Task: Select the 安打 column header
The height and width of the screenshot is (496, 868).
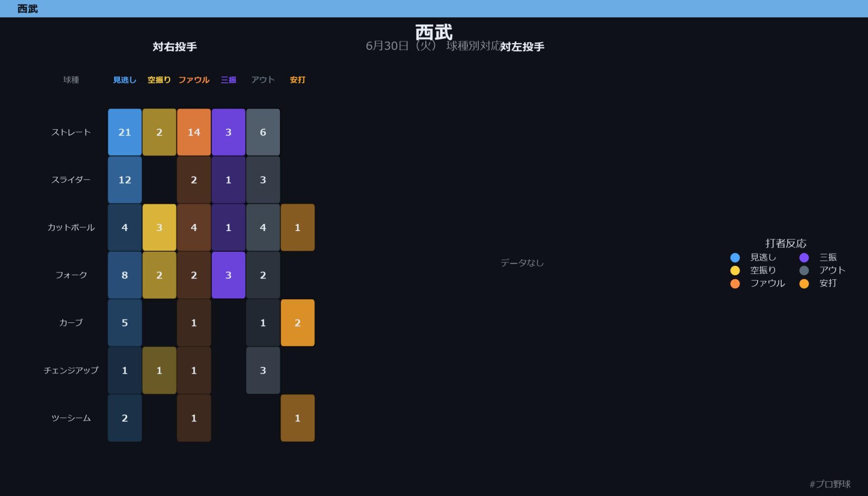Action: click(x=297, y=80)
